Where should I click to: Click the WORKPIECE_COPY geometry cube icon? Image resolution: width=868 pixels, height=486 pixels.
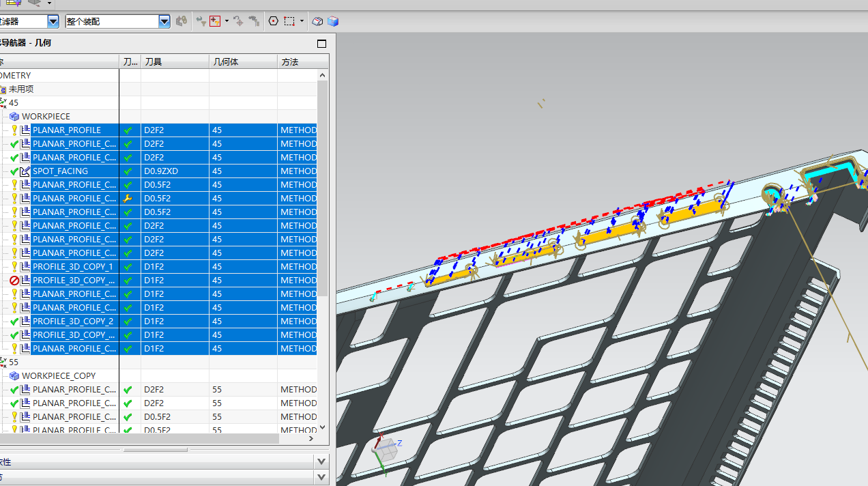tap(14, 376)
